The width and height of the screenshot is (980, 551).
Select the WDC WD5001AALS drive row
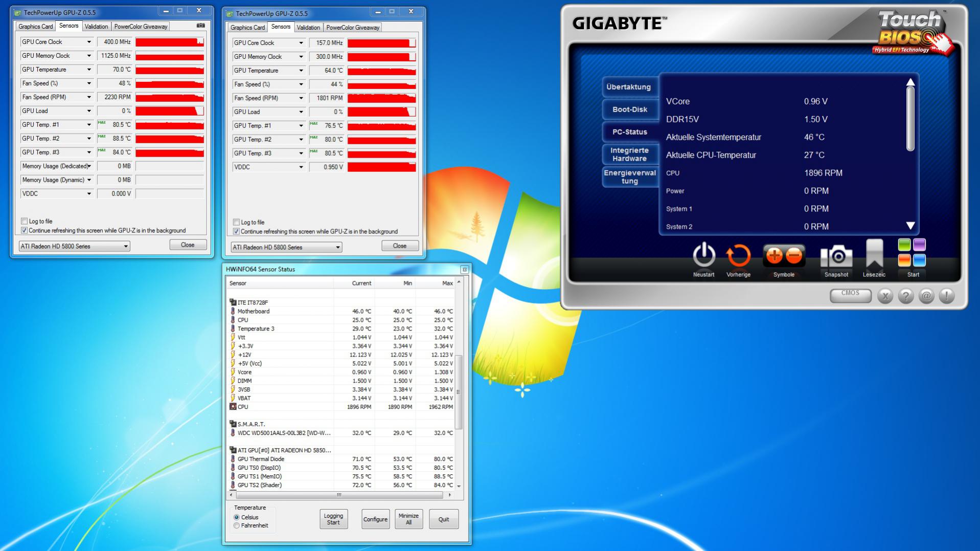point(341,433)
